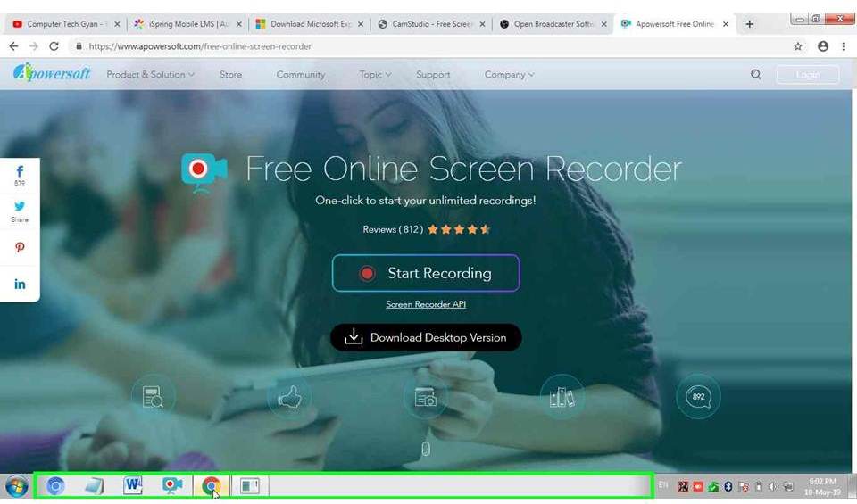857x504 pixels.
Task: Switch to the Open Broadcaster Software tab
Action: coord(553,24)
